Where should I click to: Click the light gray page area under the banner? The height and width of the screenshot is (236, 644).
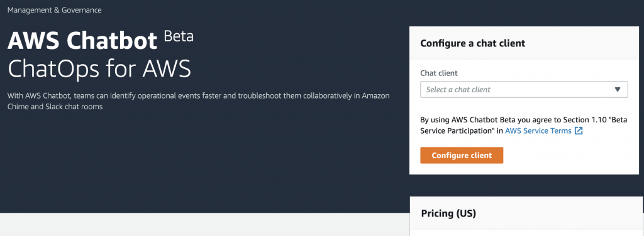[201, 225]
